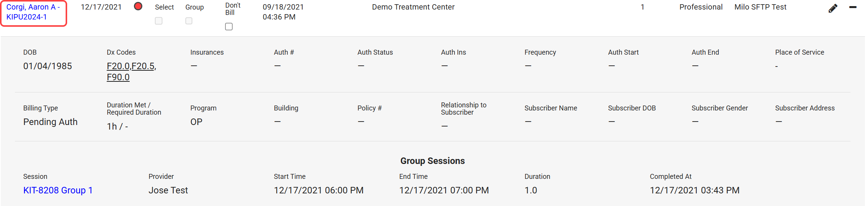Click the DOB value 01/04/1985
Viewport: 868px width, 206px height.
point(48,66)
